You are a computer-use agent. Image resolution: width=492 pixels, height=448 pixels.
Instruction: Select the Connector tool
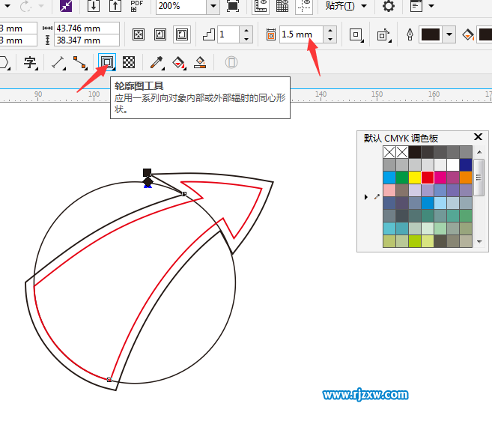coord(80,62)
